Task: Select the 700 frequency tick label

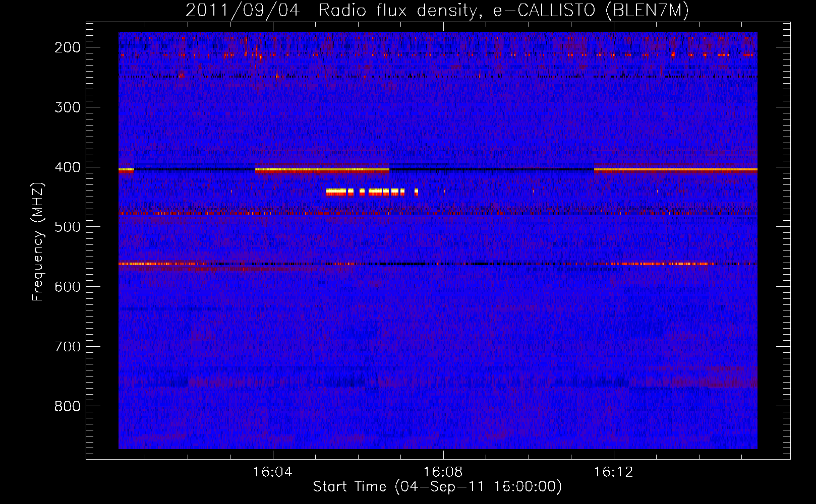Action: pyautogui.click(x=68, y=347)
